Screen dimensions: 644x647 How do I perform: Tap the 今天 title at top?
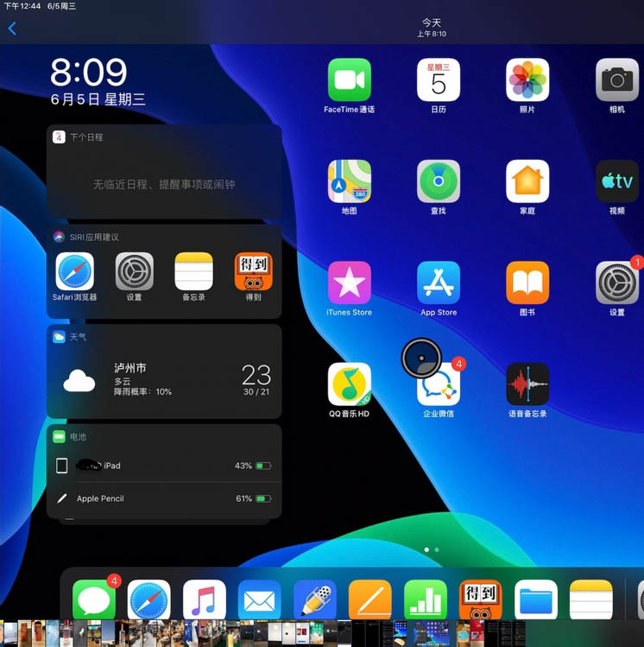point(432,22)
